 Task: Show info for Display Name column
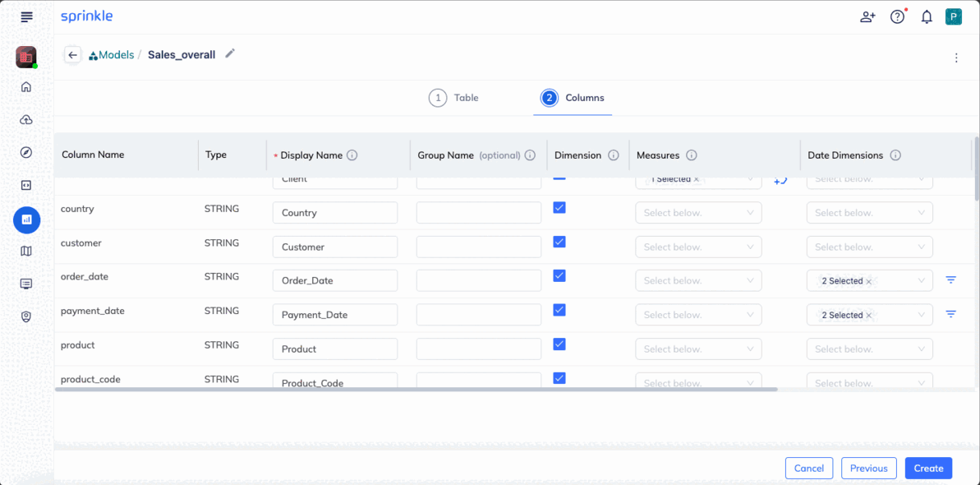[352, 155]
